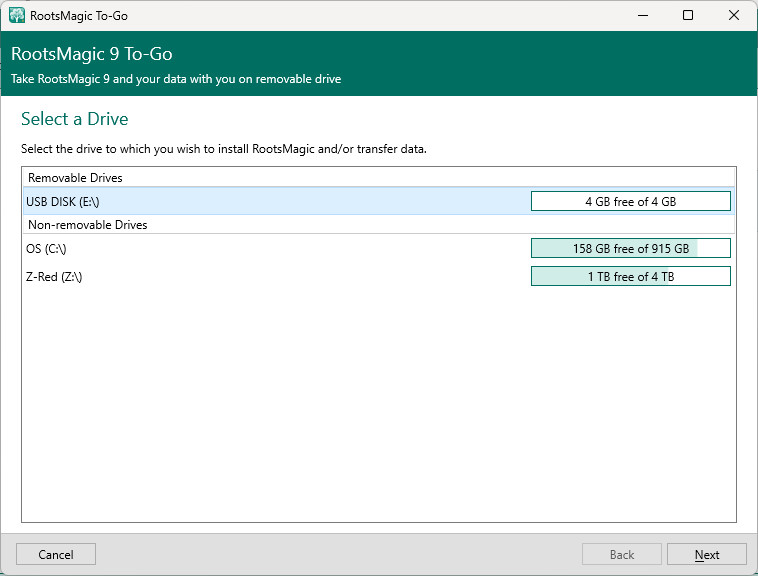The height and width of the screenshot is (576, 758).
Task: Click the 1 TB free of 4 TB bar
Action: [x=630, y=276]
